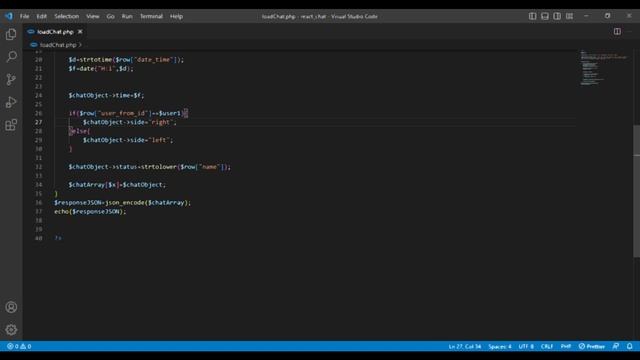Change the UTF-8 file encoding
This screenshot has width=640, height=360.
pos(526,346)
